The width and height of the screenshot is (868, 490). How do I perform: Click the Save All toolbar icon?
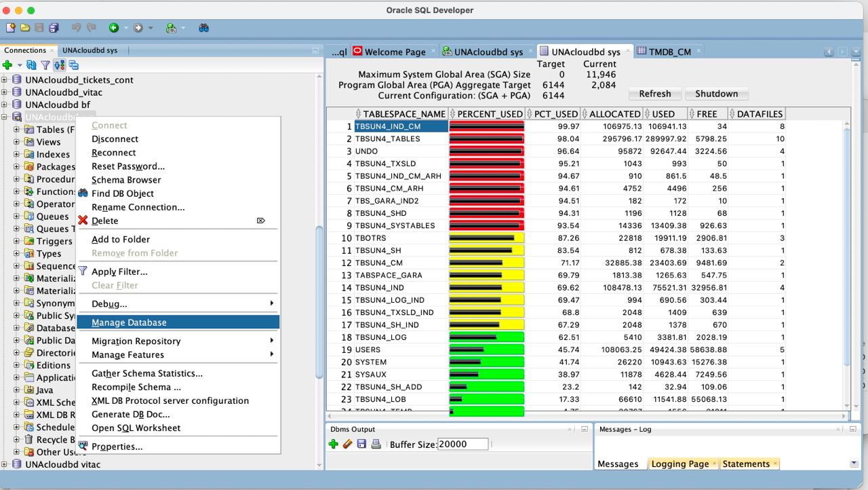pos(54,28)
